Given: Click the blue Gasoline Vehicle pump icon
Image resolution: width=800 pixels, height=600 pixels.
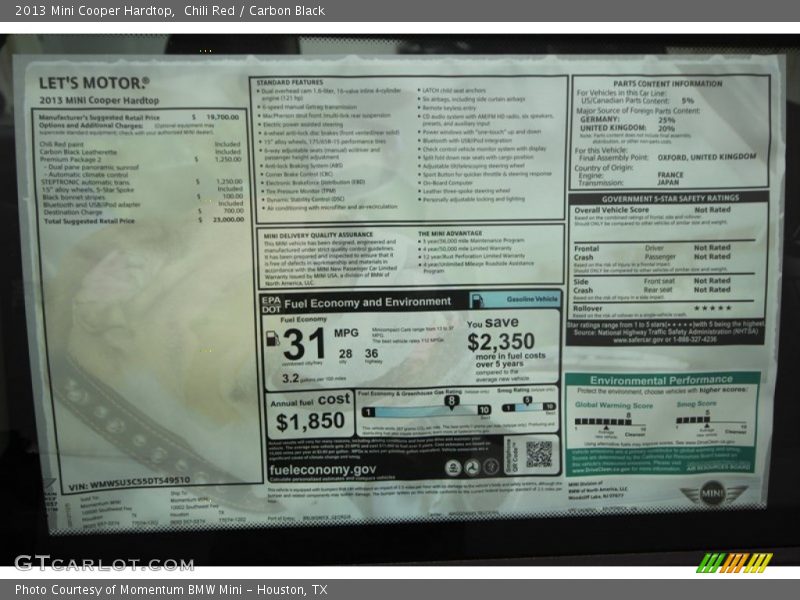Looking at the screenshot, I should pos(477,300).
